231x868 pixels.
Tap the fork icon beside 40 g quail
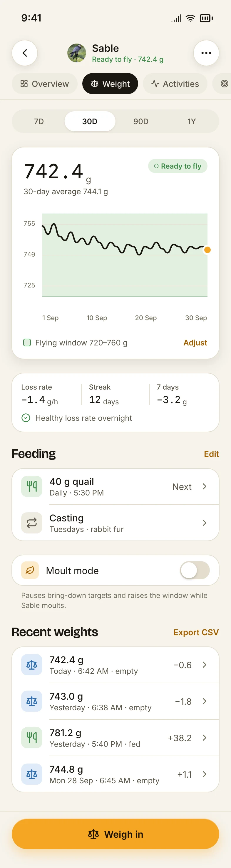click(32, 486)
